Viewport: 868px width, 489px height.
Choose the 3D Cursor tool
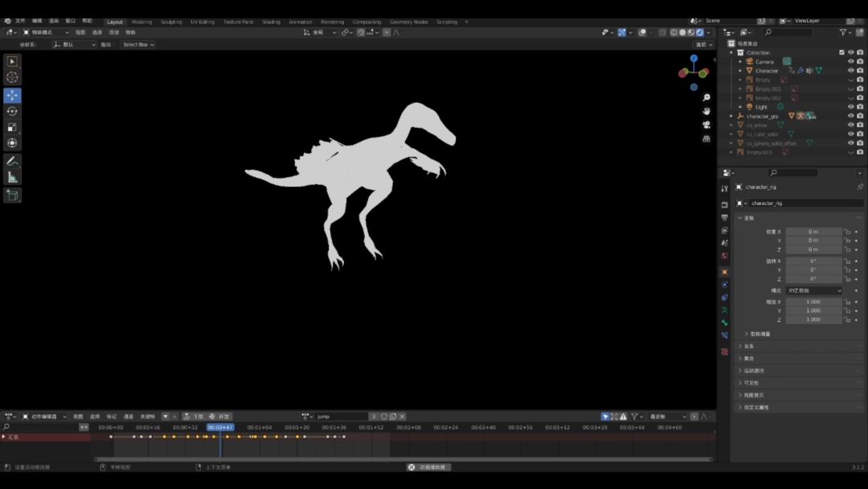12,77
